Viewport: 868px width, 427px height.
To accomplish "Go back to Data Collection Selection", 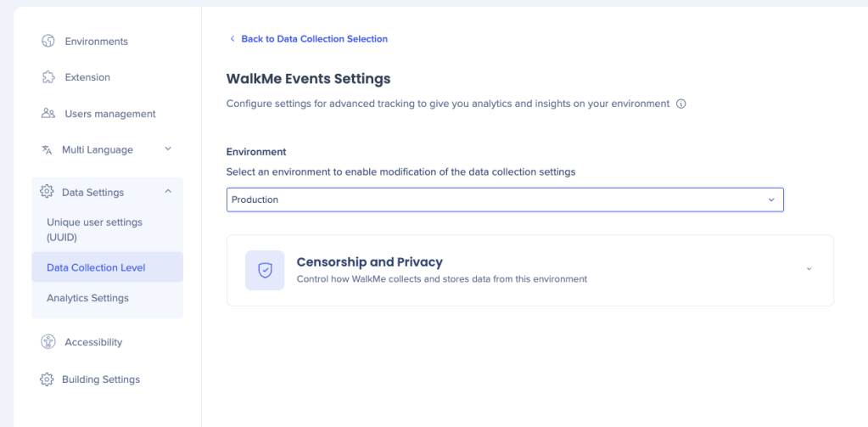I will click(314, 39).
